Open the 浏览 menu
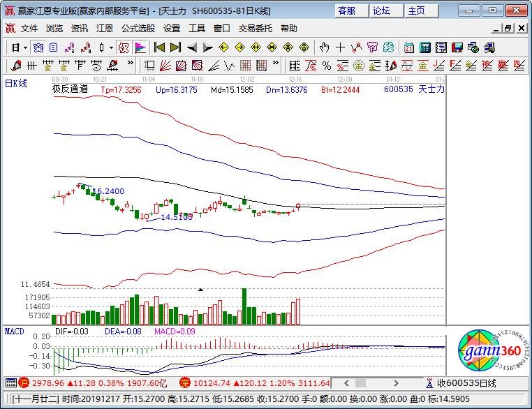 tap(54, 29)
